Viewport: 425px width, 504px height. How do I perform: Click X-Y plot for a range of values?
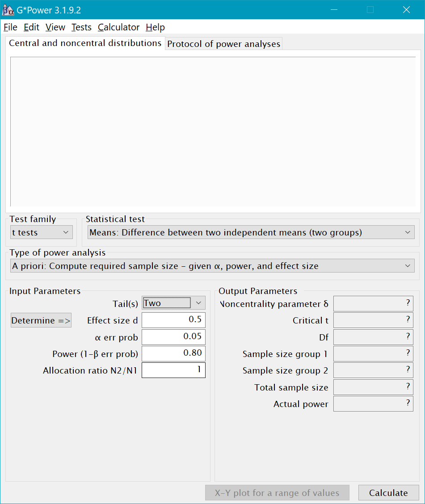pyautogui.click(x=277, y=492)
